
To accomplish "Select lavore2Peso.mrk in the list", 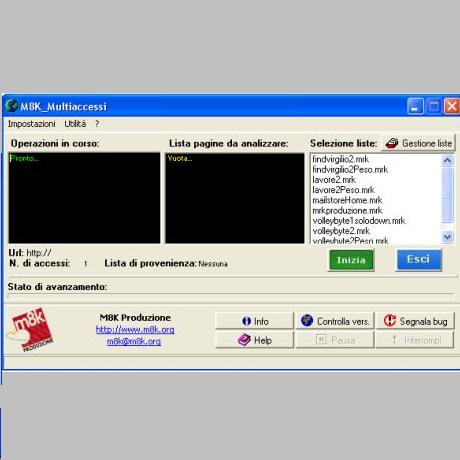I will click(343, 190).
